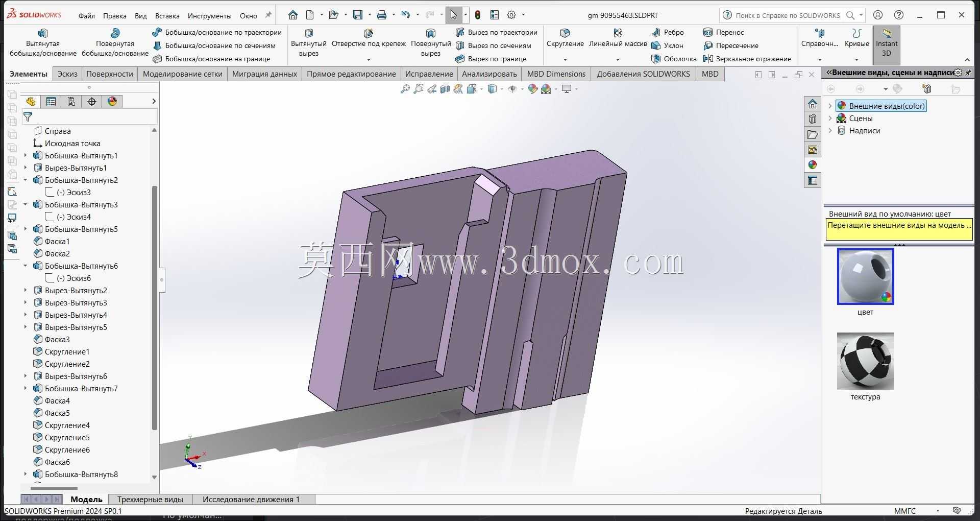
Task: Toggle the stoplight rebuild icon
Action: 478,15
